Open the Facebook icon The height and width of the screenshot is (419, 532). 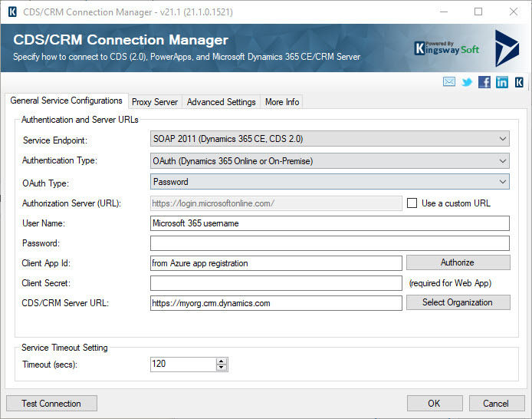[x=484, y=82]
